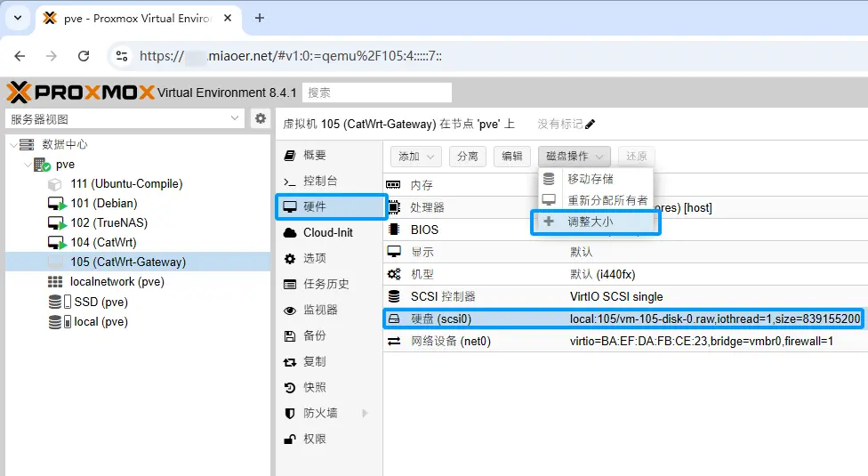Click the network arrows icon in net0 row

tap(394, 341)
